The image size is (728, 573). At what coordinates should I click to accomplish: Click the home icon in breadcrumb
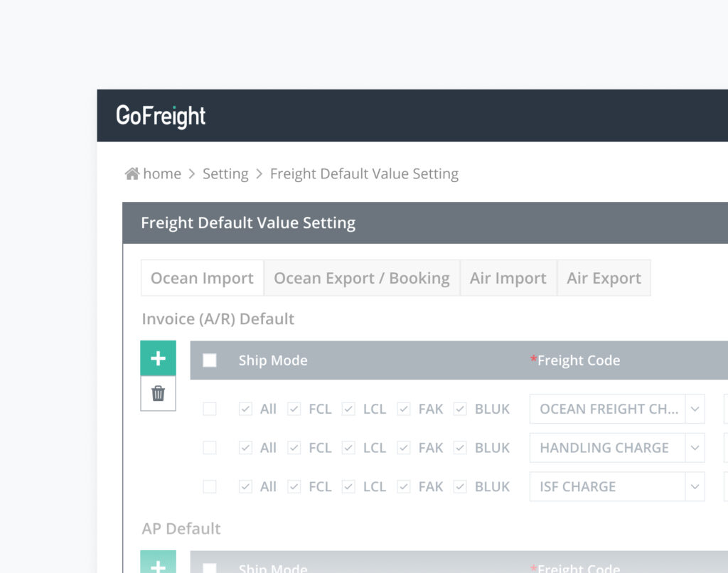click(x=132, y=174)
